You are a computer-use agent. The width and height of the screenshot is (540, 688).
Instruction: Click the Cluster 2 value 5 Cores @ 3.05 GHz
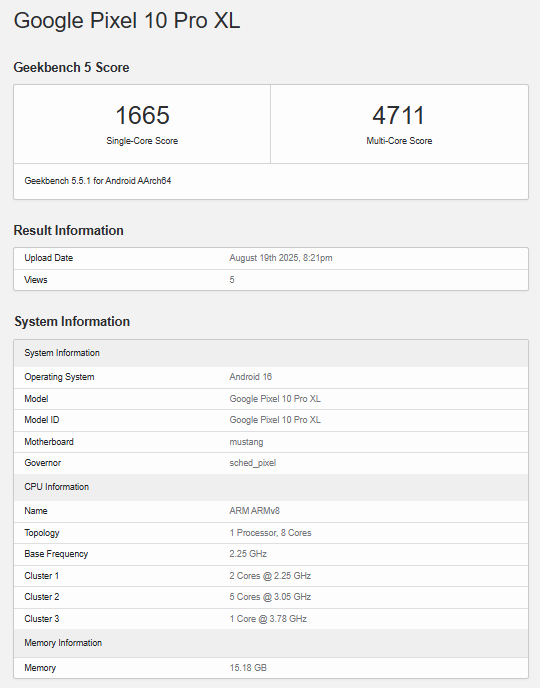pos(270,597)
